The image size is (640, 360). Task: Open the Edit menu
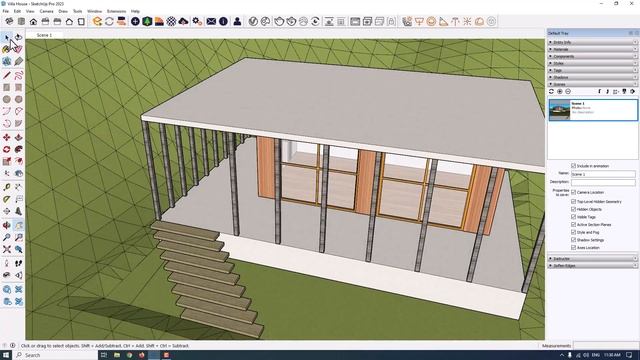(17, 11)
